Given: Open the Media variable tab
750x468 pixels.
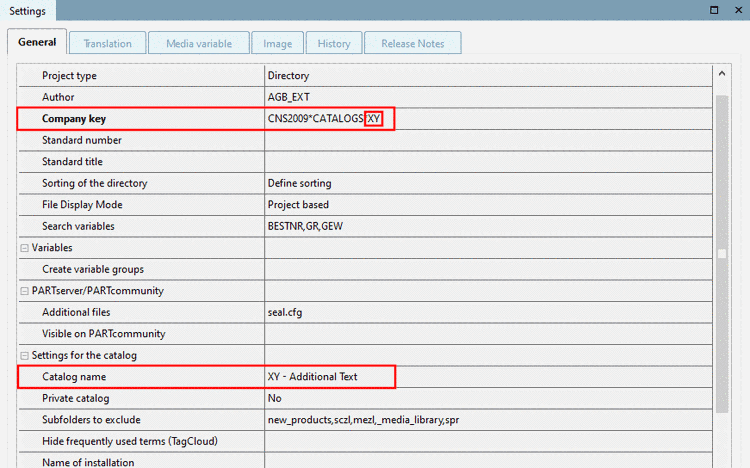Looking at the screenshot, I should [199, 44].
